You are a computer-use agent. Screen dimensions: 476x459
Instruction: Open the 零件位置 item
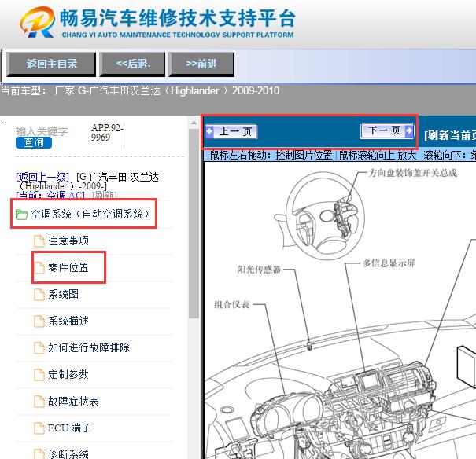point(68,268)
